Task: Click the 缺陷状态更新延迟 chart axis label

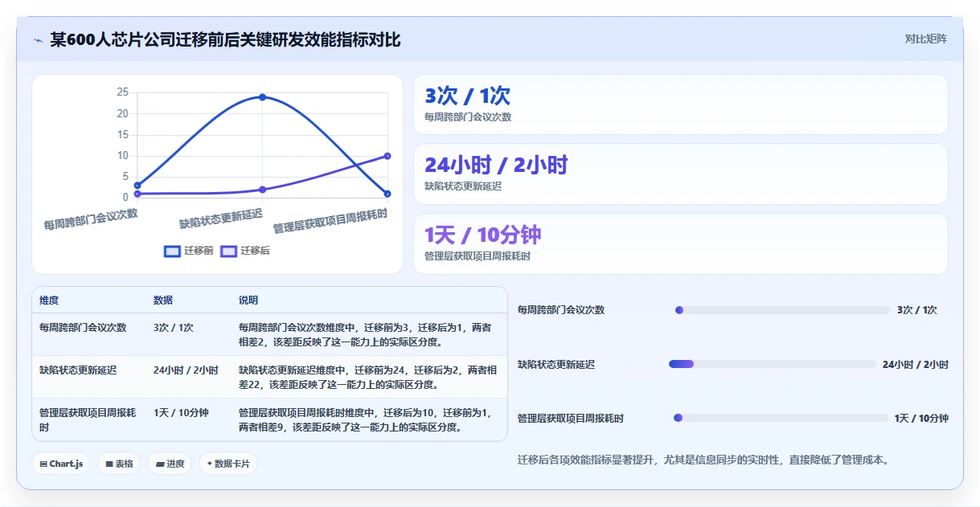Action: click(x=221, y=219)
